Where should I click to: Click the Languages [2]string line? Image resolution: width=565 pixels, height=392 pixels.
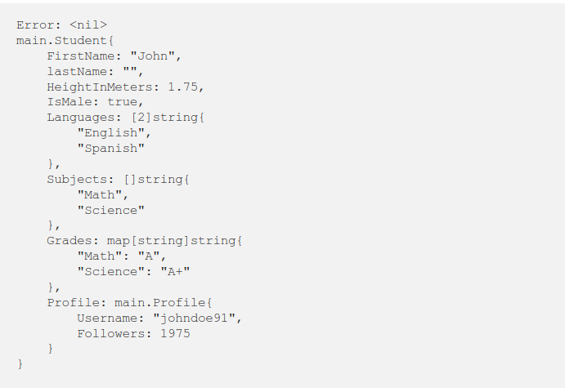point(126,118)
